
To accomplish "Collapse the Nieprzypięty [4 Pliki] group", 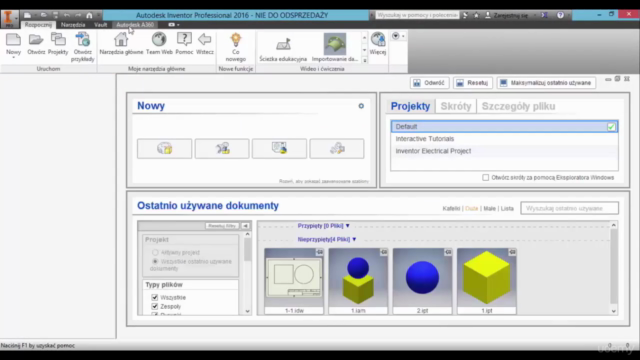I will (354, 240).
